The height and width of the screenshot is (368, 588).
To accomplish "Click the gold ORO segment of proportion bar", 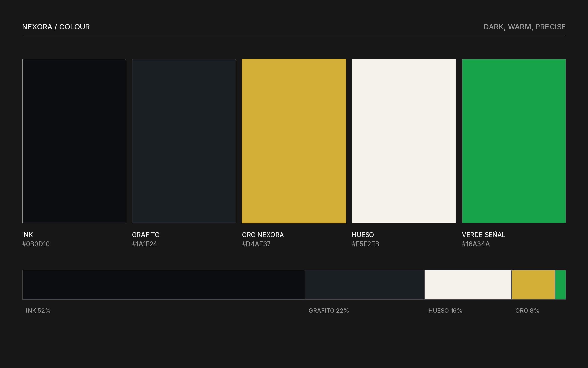I will [x=533, y=285].
